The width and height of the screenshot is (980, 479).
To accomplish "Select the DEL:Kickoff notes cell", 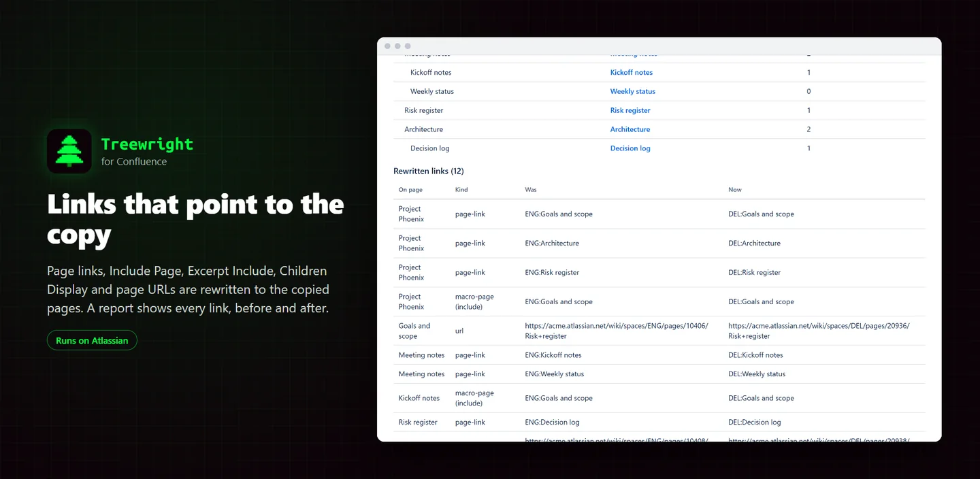I will 755,355.
